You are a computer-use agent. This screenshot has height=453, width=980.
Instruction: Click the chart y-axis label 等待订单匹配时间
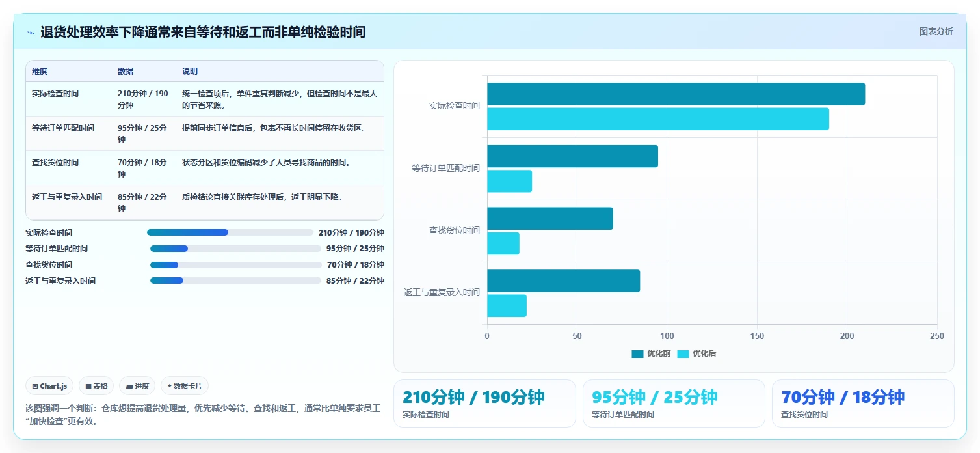pos(446,168)
